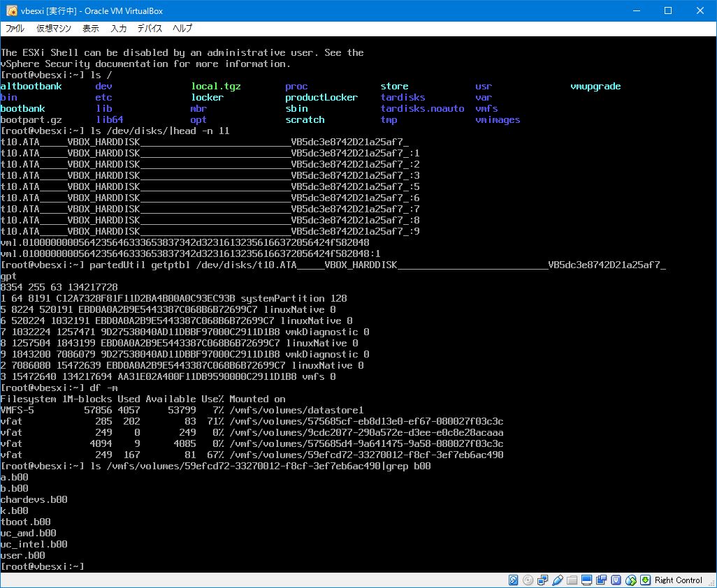
Task: Click the keyboard capture green arrow icon
Action: (645, 580)
